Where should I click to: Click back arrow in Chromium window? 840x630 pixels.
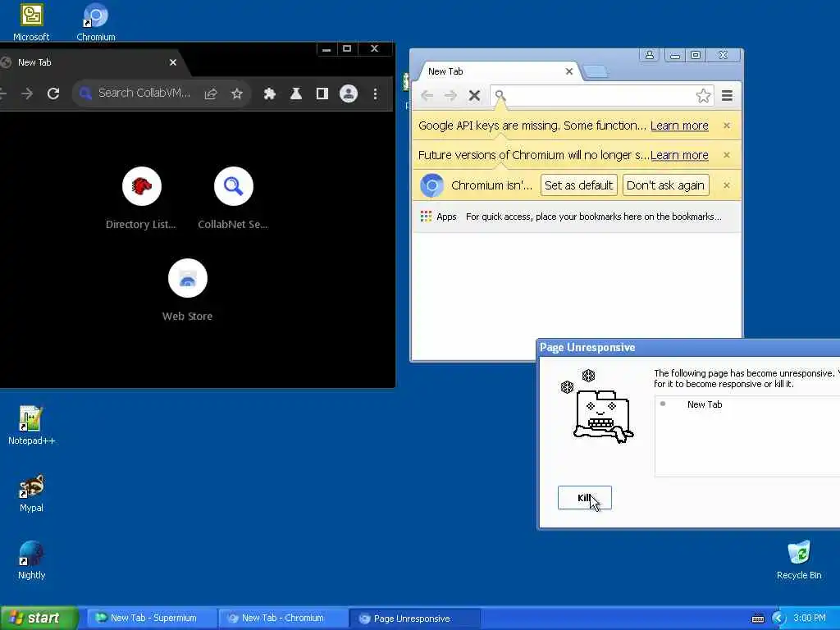click(x=427, y=96)
